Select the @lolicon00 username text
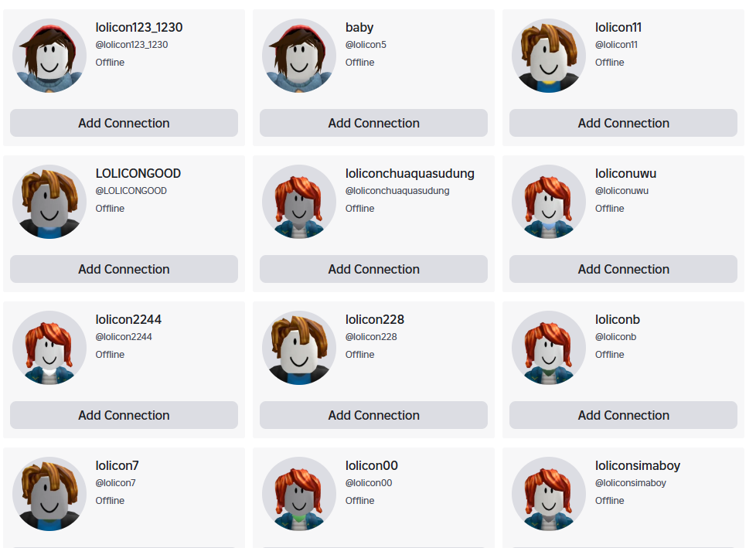This screenshot has height=548, width=756. [369, 483]
